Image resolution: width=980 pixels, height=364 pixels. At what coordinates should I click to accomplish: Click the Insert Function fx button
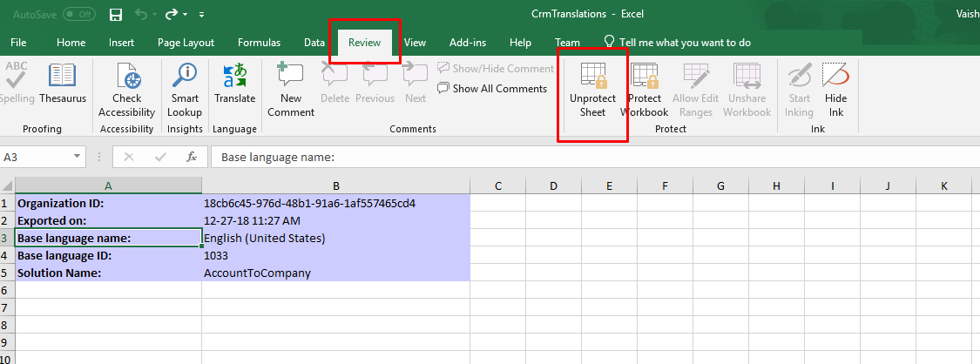pos(192,158)
